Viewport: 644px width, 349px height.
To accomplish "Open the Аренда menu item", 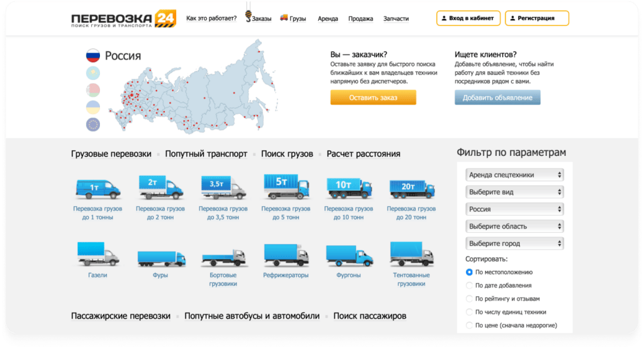I will [x=328, y=18].
